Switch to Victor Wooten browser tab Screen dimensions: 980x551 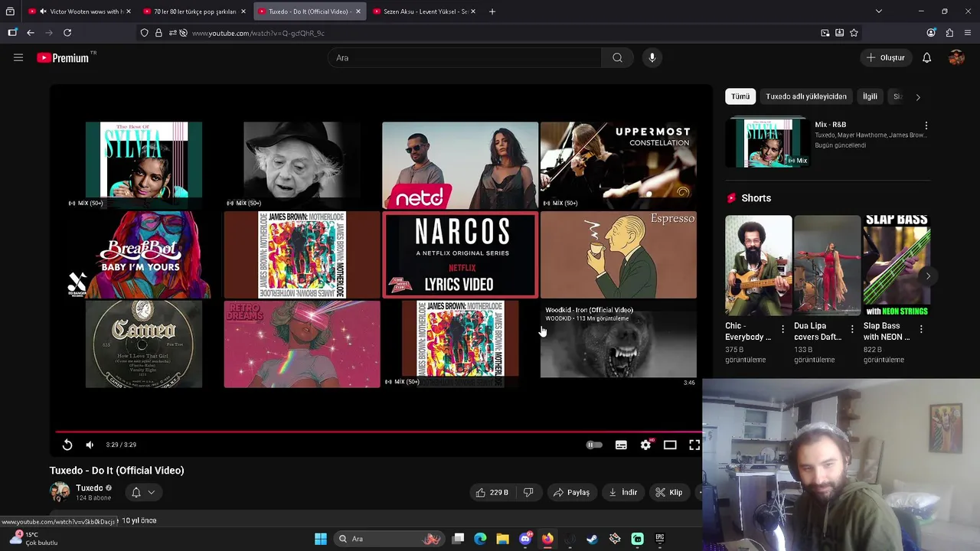click(x=78, y=11)
